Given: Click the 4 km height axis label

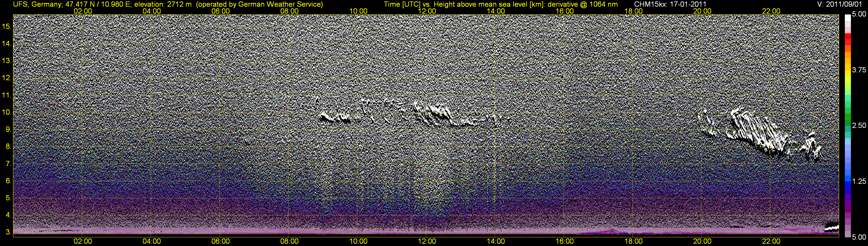Looking at the screenshot, I should pyautogui.click(x=8, y=215).
